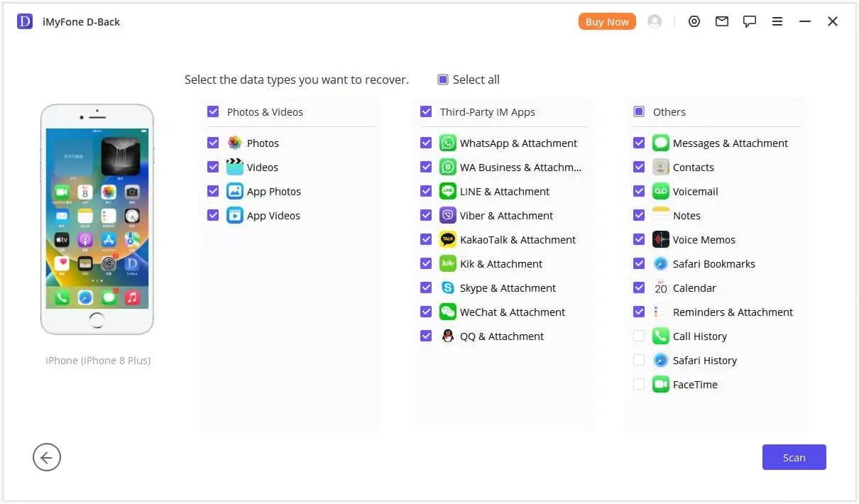The width and height of the screenshot is (859, 504).
Task: Uncheck the Viber & Attachment checkbox
Action: tap(426, 216)
